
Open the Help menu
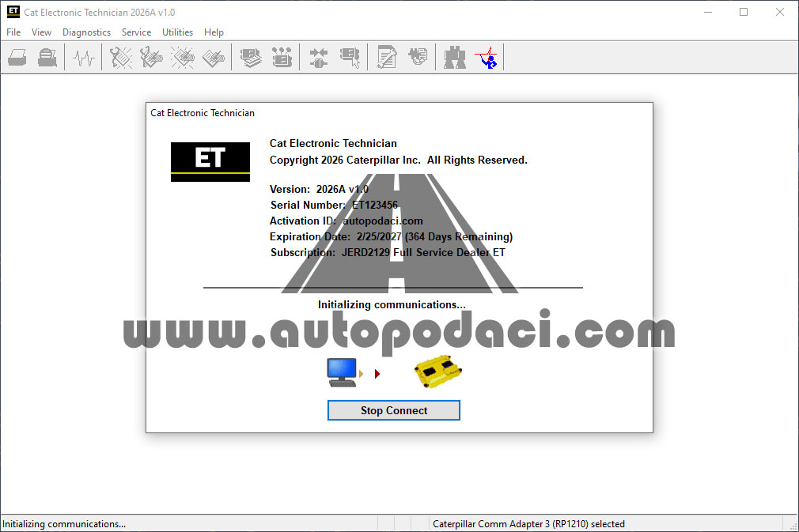214,32
